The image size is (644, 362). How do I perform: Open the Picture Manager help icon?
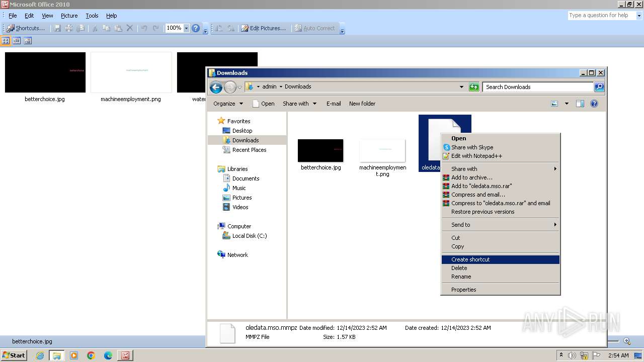coord(196,28)
